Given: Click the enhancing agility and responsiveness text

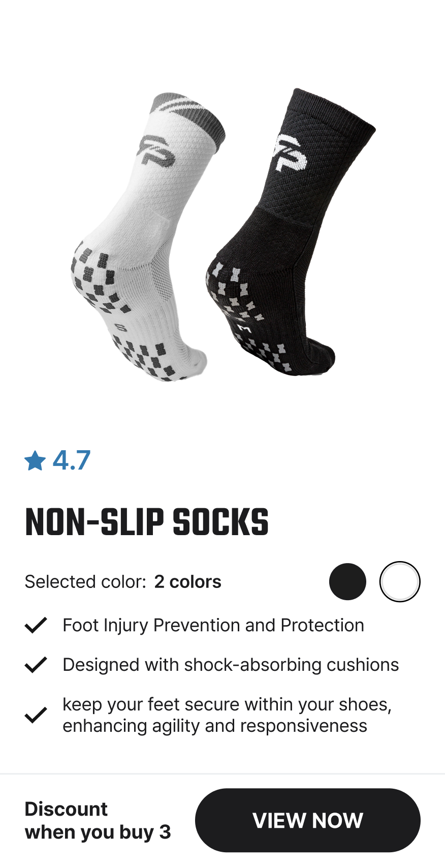Looking at the screenshot, I should [215, 726].
